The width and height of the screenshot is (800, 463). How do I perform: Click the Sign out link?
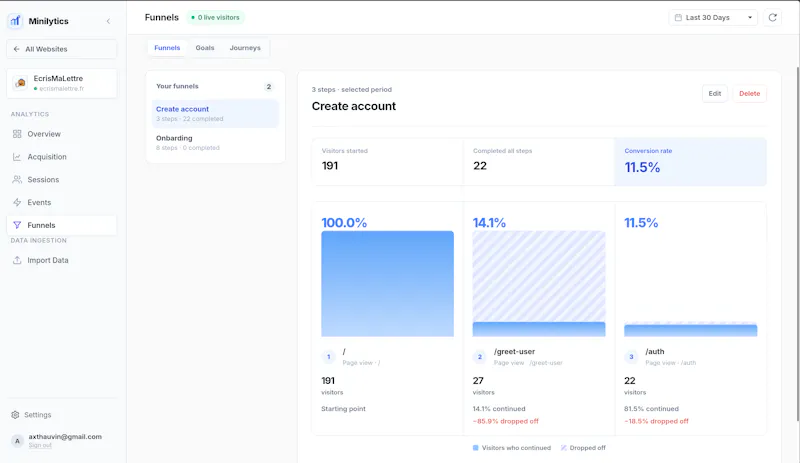pos(40,445)
